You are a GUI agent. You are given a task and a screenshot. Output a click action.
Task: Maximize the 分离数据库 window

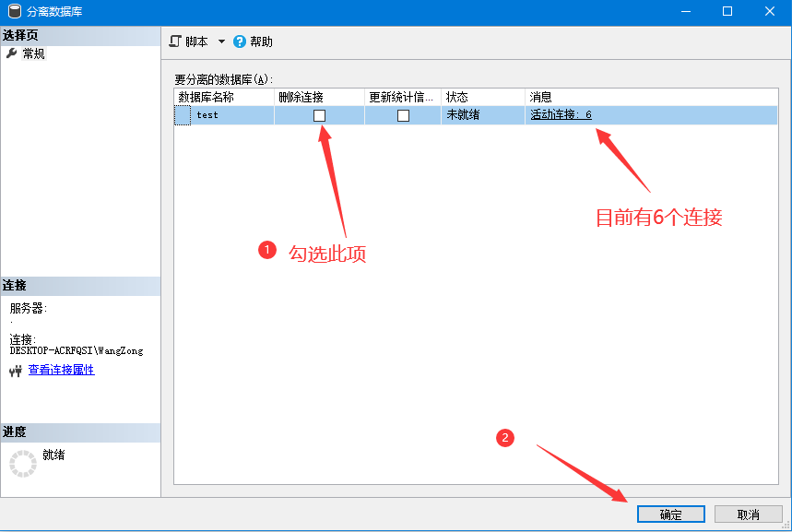click(727, 11)
